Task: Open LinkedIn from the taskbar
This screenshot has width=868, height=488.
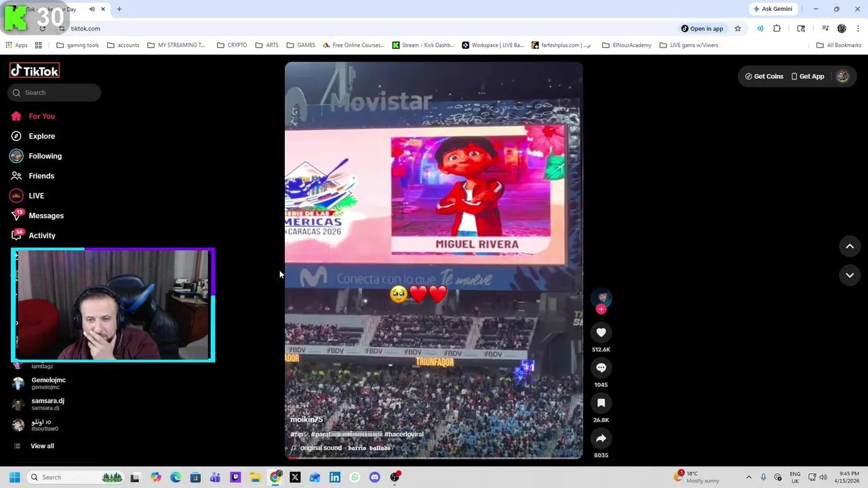Action: [335, 477]
